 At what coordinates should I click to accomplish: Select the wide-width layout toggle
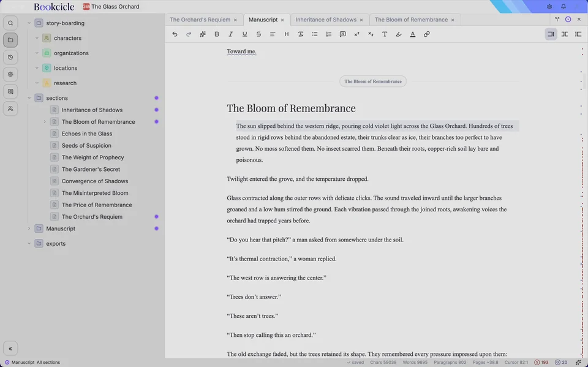[x=578, y=34]
